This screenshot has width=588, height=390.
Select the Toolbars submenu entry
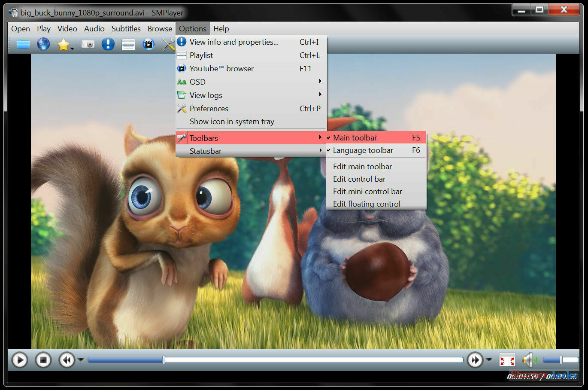pos(251,138)
